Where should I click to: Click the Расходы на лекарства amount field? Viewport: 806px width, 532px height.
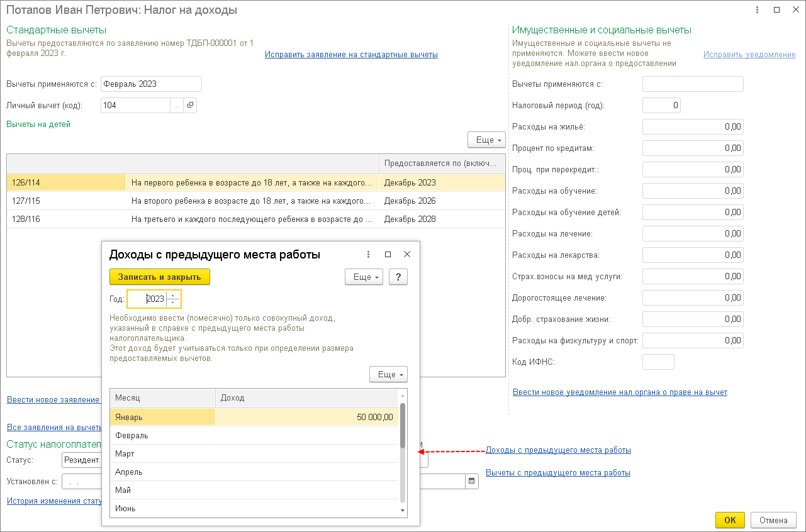[693, 255]
